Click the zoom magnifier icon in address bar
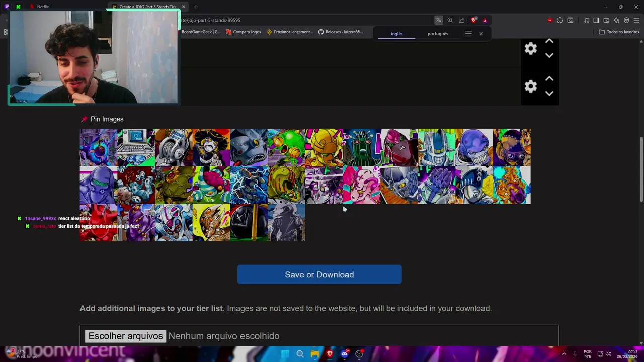Image resolution: width=644 pixels, height=362 pixels. [x=450, y=20]
